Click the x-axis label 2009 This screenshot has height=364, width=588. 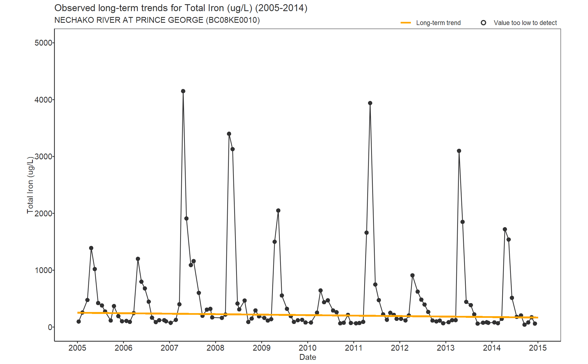click(261, 348)
